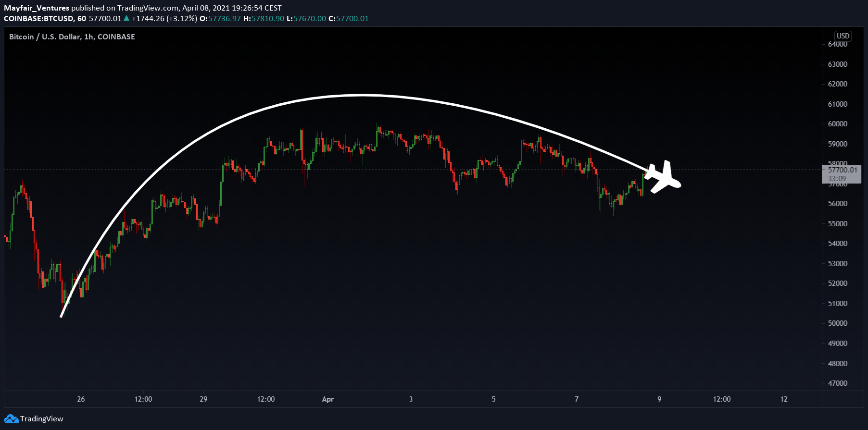Click the high value H:57810.90

point(264,19)
